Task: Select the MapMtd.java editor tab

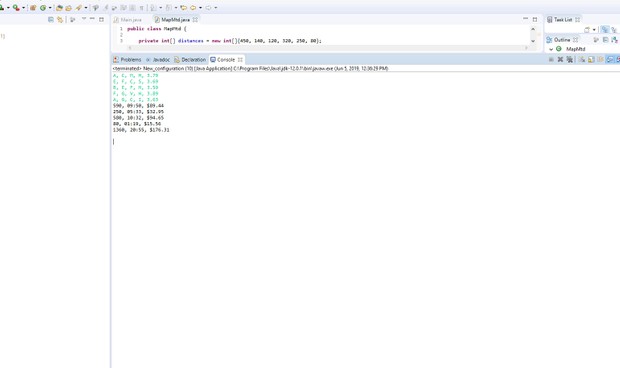Action: pyautogui.click(x=172, y=20)
